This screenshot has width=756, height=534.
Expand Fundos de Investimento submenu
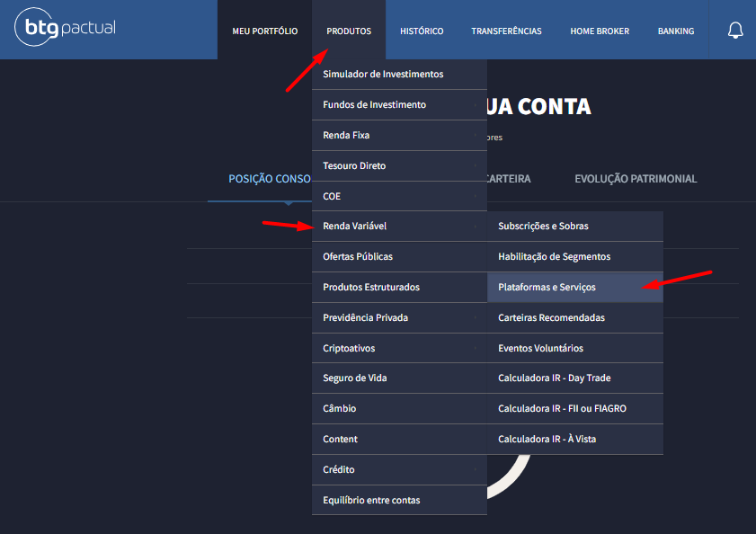tap(399, 104)
